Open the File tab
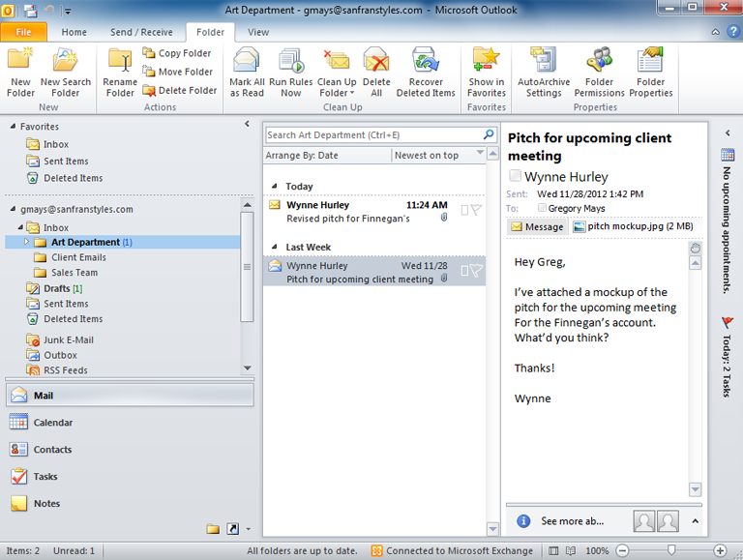The width and height of the screenshot is (743, 560). coord(24,32)
